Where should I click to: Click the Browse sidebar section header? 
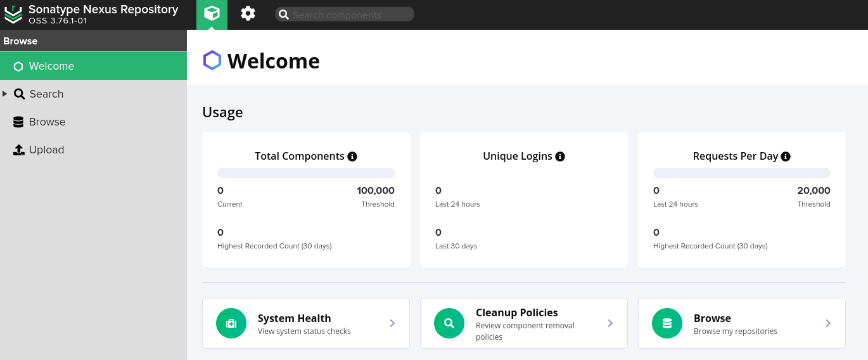coord(93,41)
